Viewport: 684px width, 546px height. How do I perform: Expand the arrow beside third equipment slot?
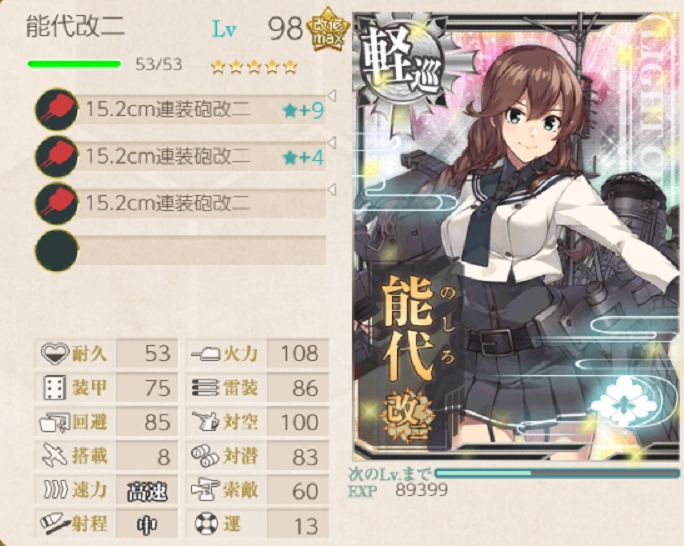(x=332, y=190)
